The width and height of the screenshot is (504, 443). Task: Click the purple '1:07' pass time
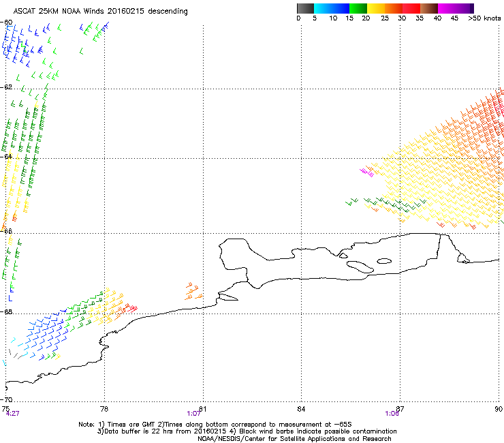[193, 414]
